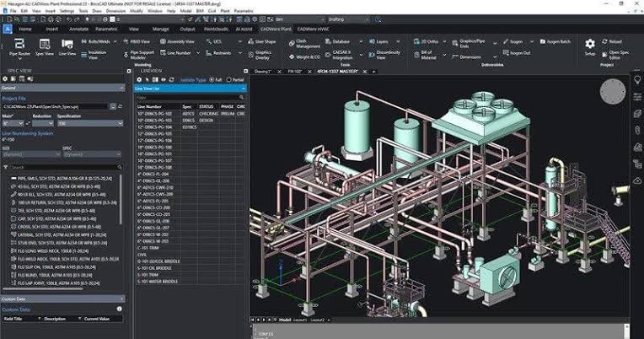Click the Line View ribbon icon
This screenshot has height=339, width=644.
(67, 46)
